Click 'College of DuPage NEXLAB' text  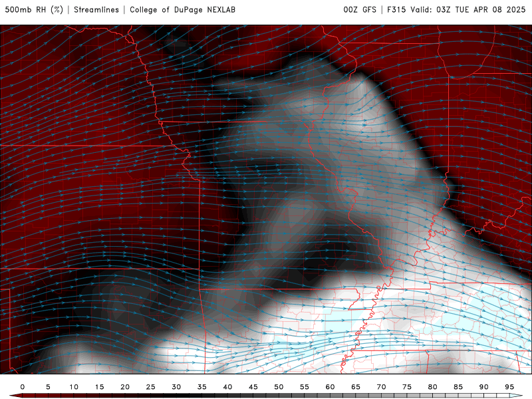pyautogui.click(x=182, y=9)
